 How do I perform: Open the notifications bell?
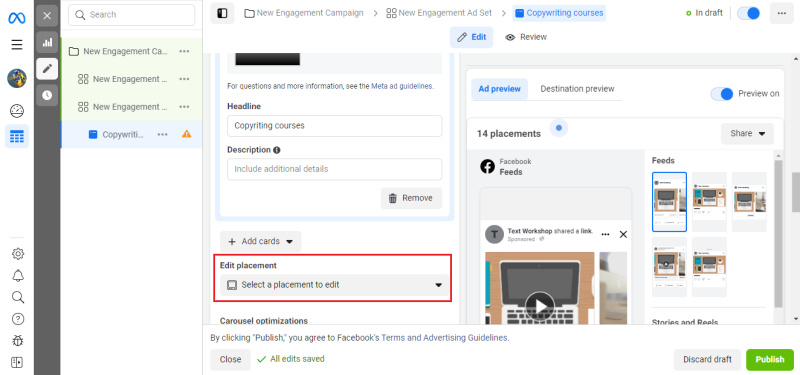[18, 276]
